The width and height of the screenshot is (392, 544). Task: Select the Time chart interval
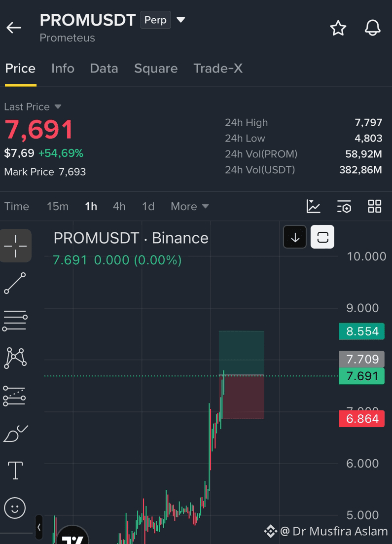(17, 207)
